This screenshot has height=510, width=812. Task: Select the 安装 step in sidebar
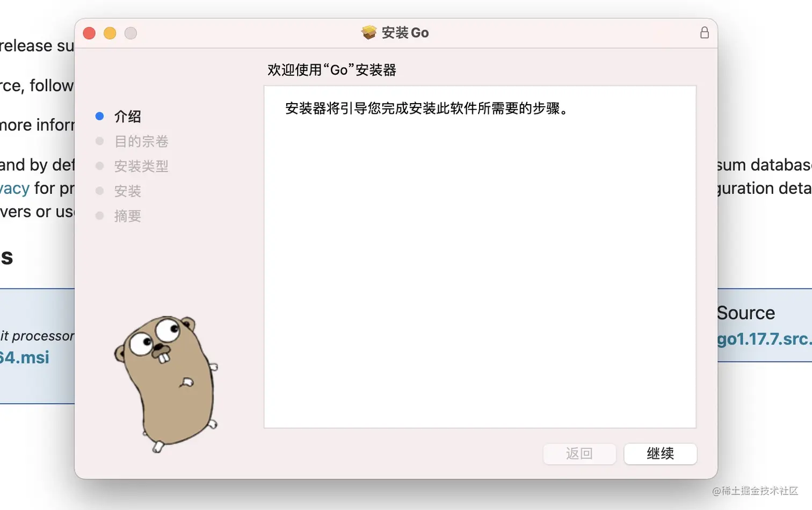click(127, 191)
